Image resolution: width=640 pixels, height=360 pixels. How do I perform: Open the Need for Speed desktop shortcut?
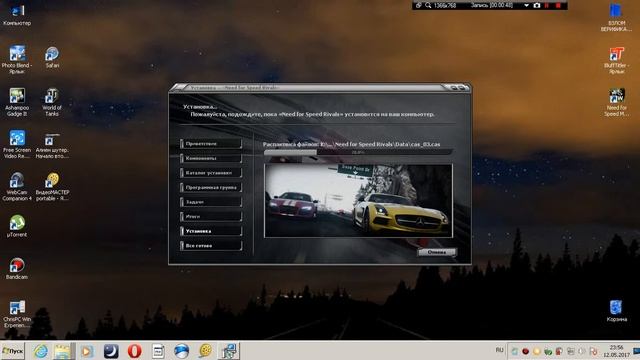[616, 102]
